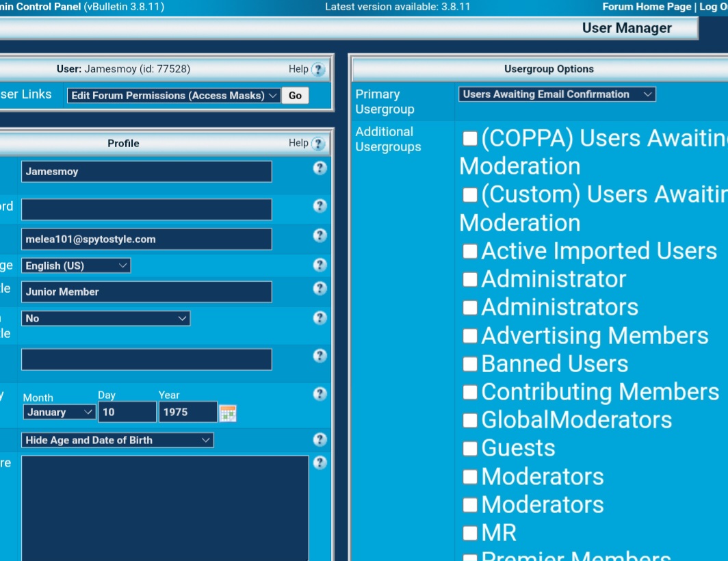Screen dimensions: 728x561
Task: Expand the Edit Forum Permissions dropdown
Action: tap(174, 96)
